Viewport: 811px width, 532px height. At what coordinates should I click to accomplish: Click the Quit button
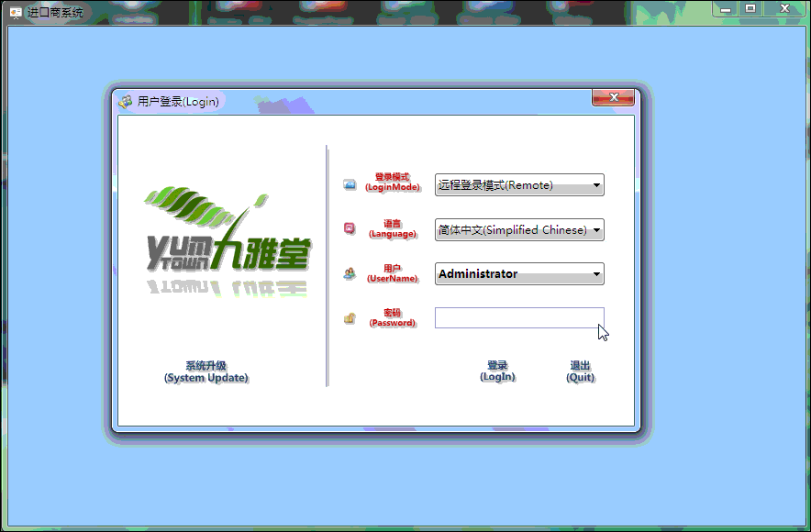pos(581,371)
